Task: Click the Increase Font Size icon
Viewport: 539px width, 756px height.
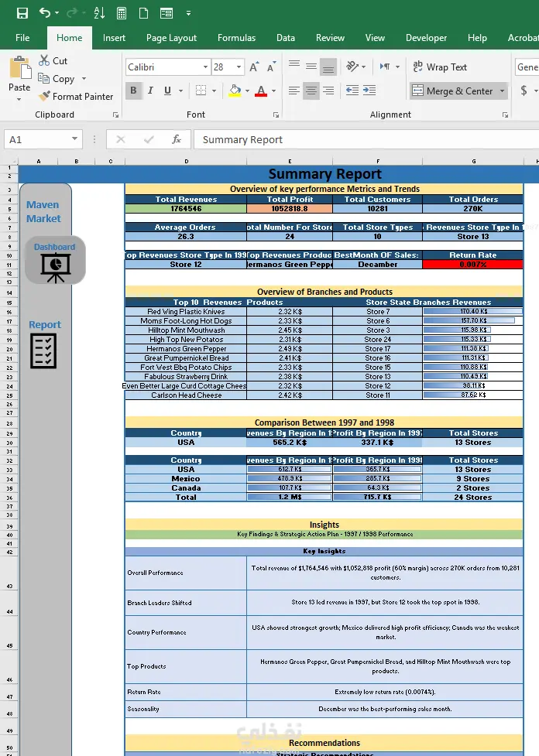Action: pos(254,67)
